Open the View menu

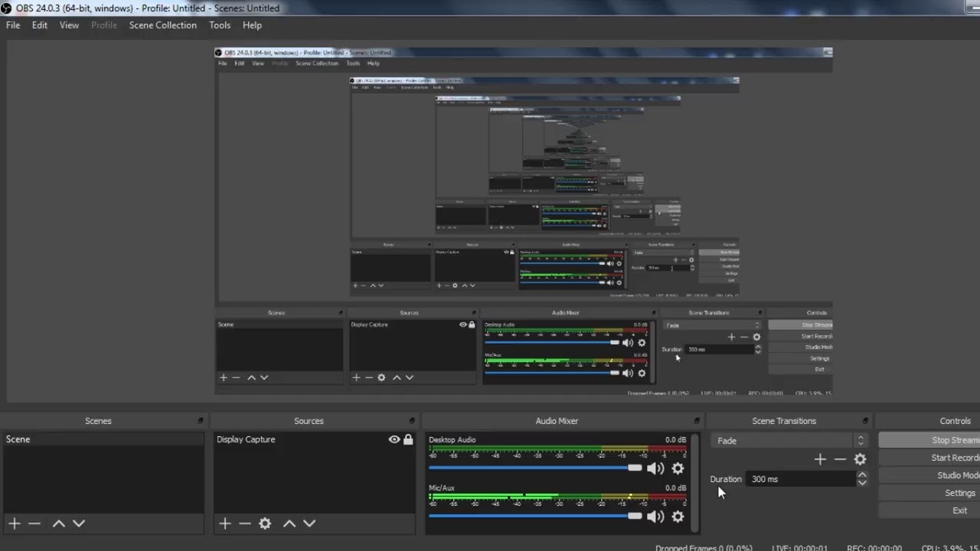tap(69, 25)
